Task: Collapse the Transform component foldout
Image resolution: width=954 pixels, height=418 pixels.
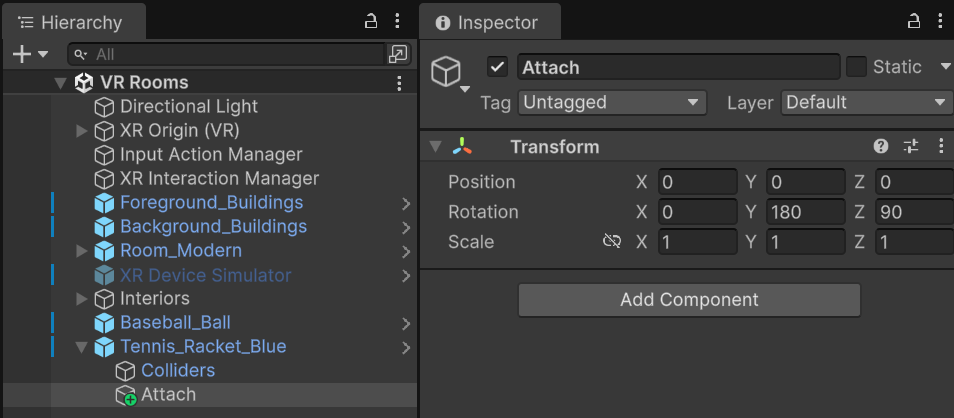Action: (435, 147)
